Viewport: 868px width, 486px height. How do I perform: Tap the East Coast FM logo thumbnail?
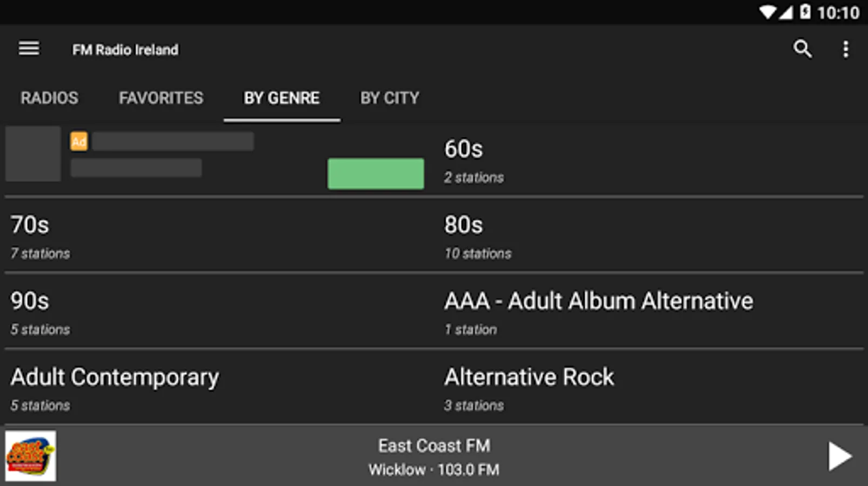pos(30,456)
